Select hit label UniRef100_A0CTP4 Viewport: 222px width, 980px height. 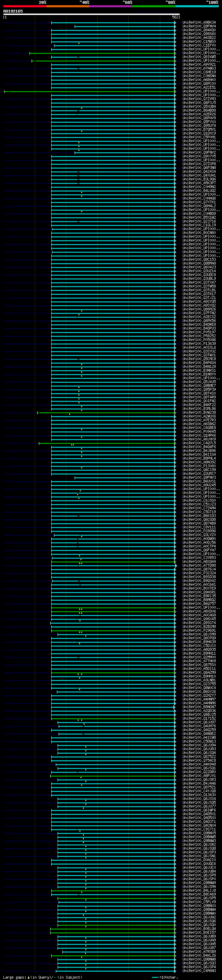pos(199,546)
